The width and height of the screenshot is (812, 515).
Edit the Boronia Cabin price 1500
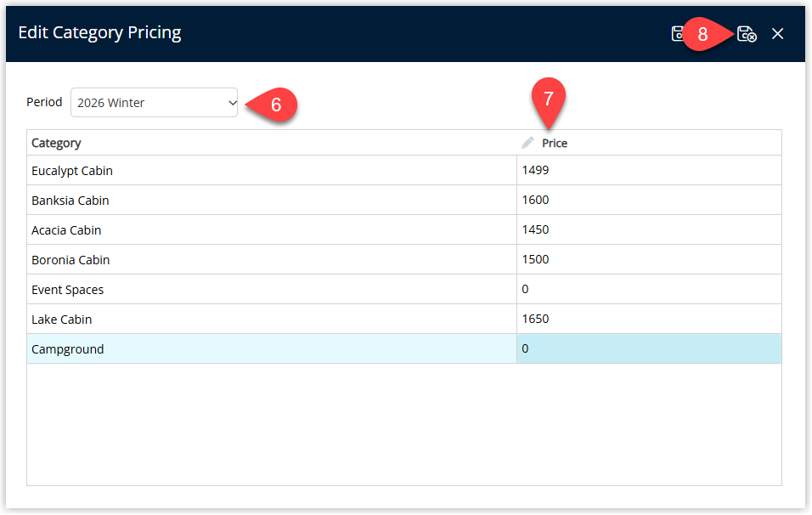(x=649, y=259)
